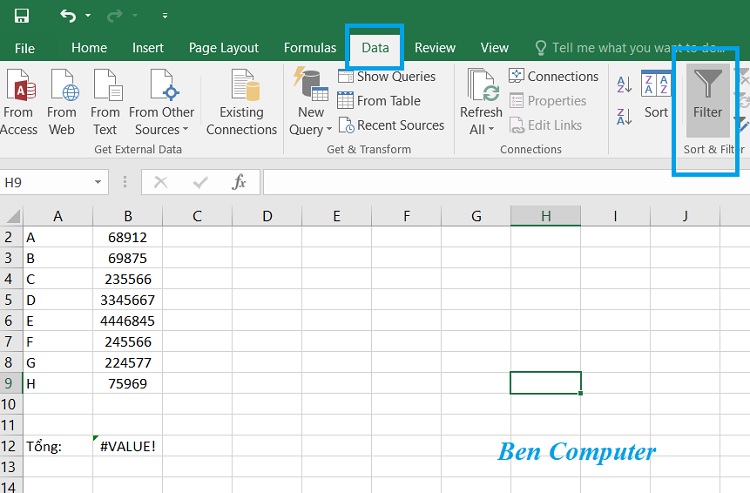Click the Redo arrow icon

(114, 16)
